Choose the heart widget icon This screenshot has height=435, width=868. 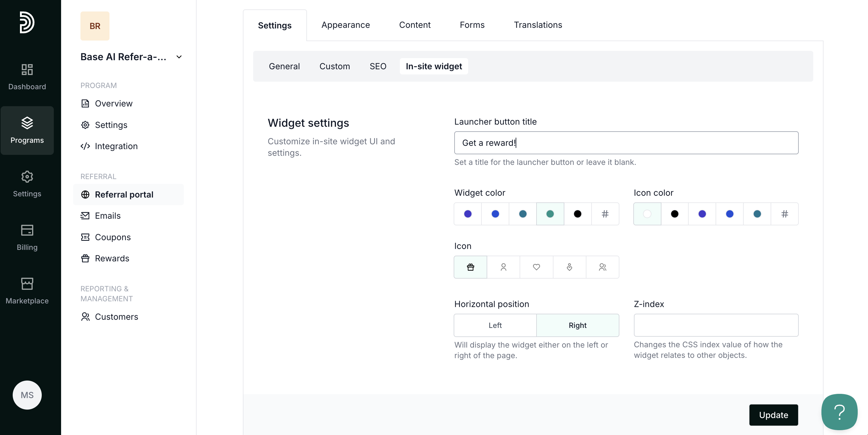(536, 267)
